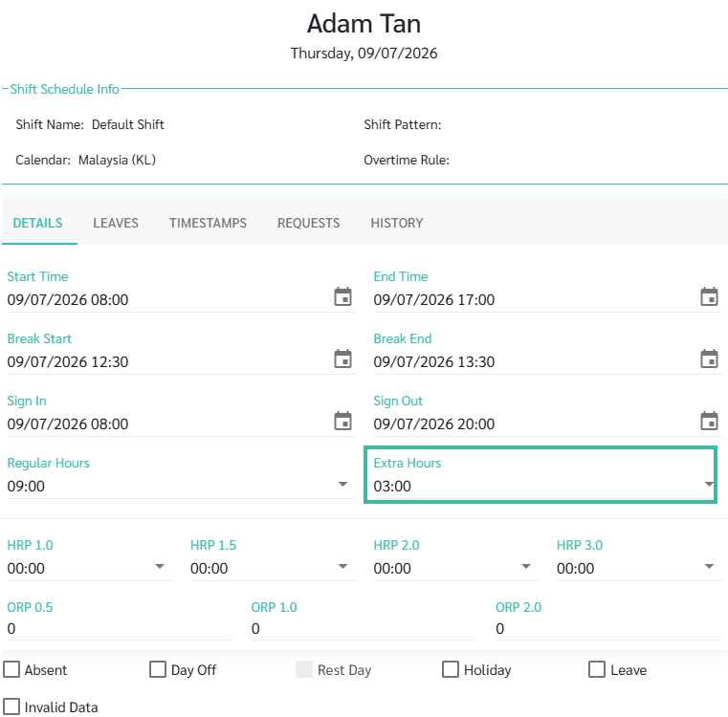
Task: Select the Malaysia (KL) calendar value
Action: (117, 160)
